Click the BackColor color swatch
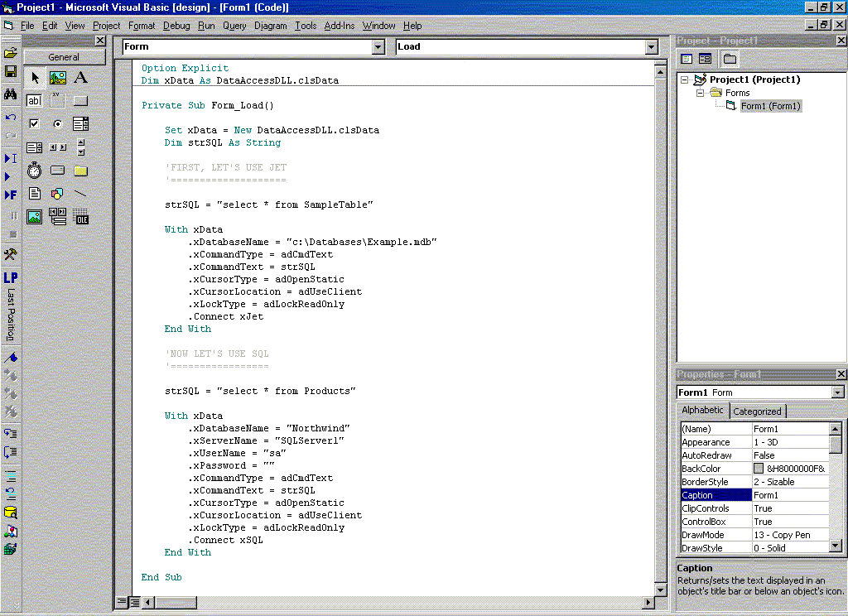The height and width of the screenshot is (616, 848). click(x=759, y=469)
